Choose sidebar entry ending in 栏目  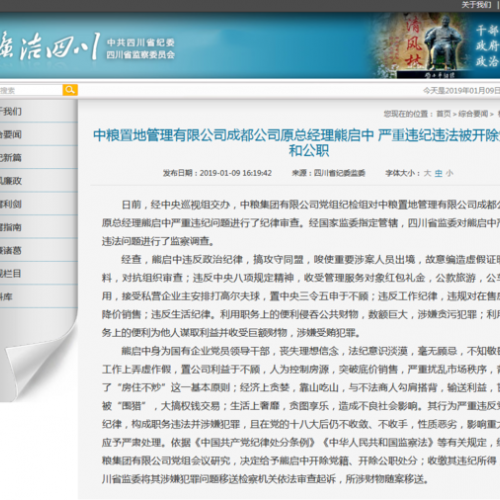tap(39, 273)
